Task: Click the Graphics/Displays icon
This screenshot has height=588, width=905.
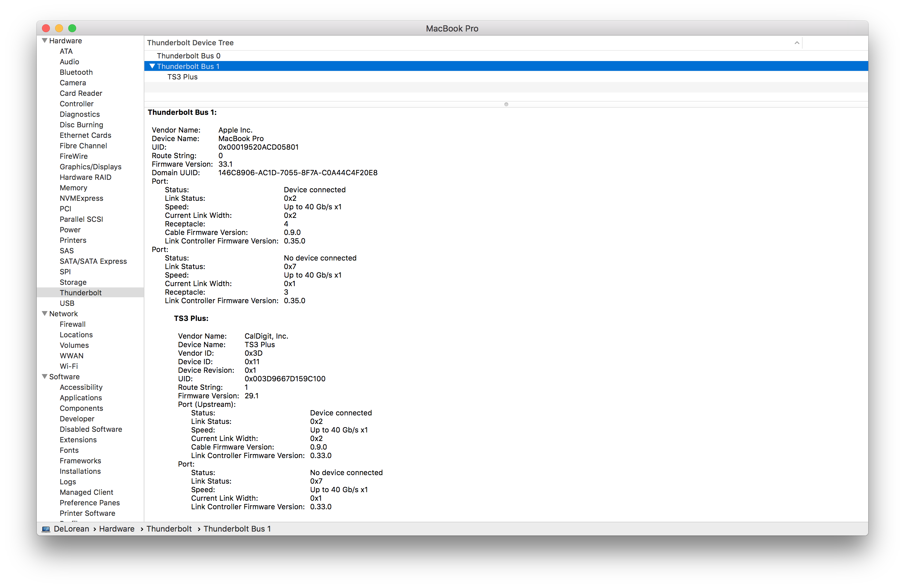Action: pos(89,166)
